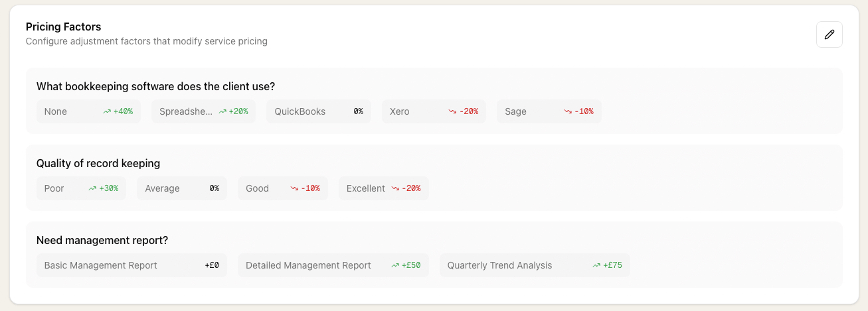Click the downward trend arrow in Good chip

(294, 188)
